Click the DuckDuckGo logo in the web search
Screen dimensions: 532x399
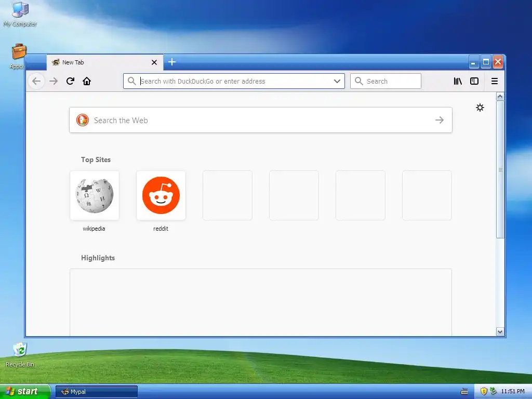tap(83, 120)
